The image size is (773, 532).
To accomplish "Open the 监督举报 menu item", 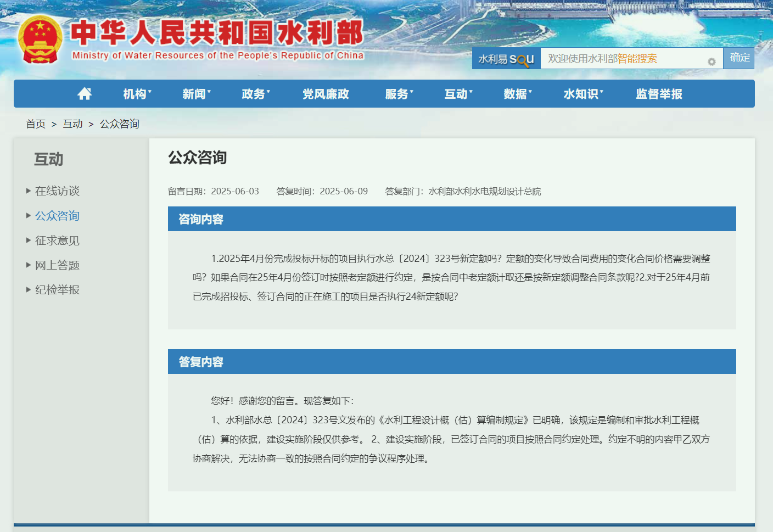I will [657, 93].
